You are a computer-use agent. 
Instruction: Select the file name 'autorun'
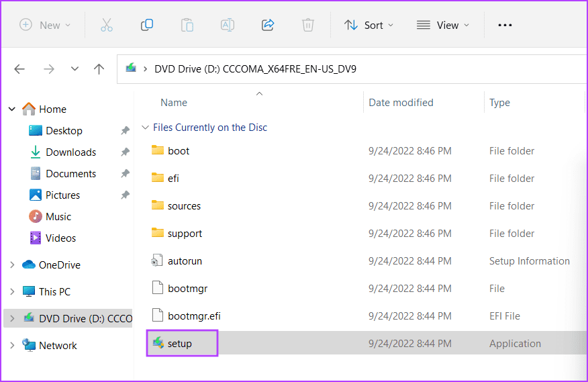point(185,260)
